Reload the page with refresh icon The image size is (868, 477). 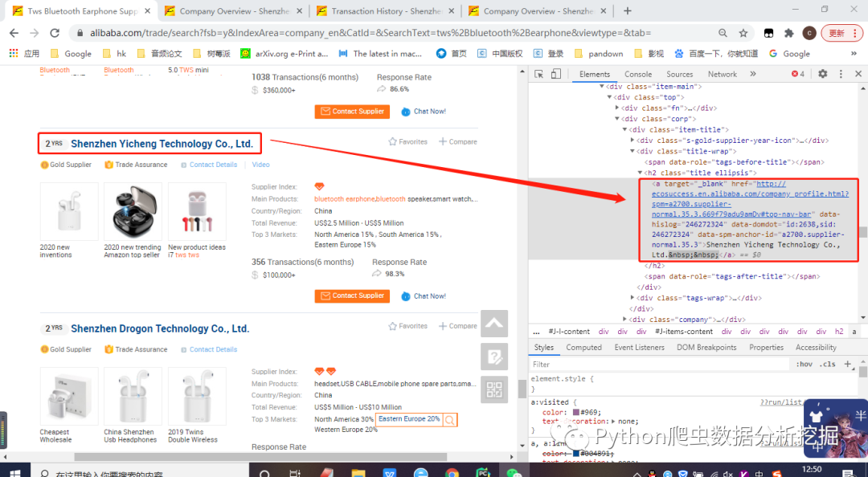(x=55, y=33)
